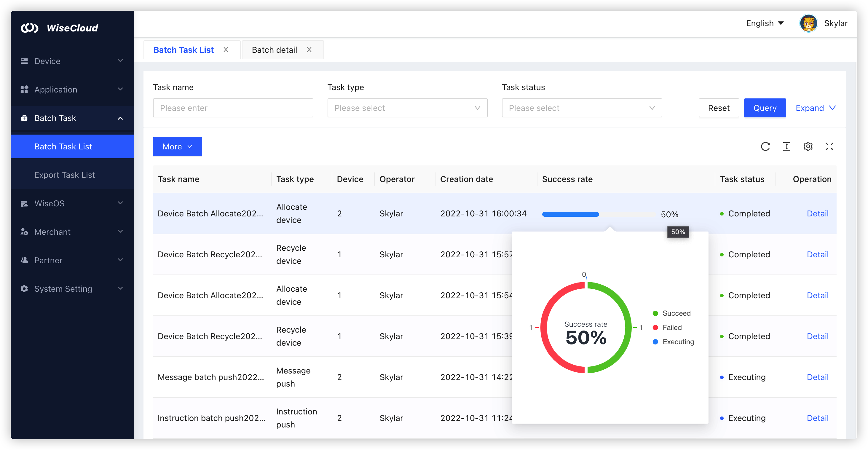
Task: Open the Task type dropdown
Action: (407, 108)
